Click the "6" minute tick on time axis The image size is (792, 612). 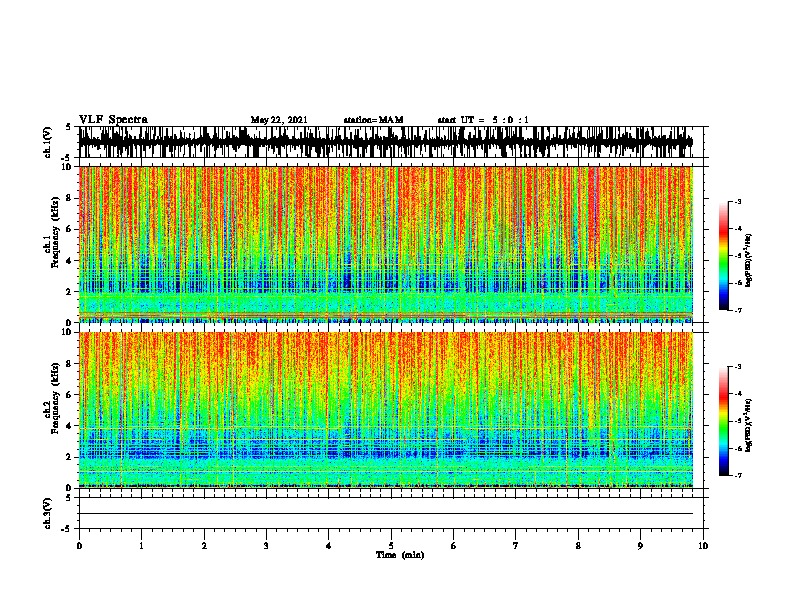(454, 546)
